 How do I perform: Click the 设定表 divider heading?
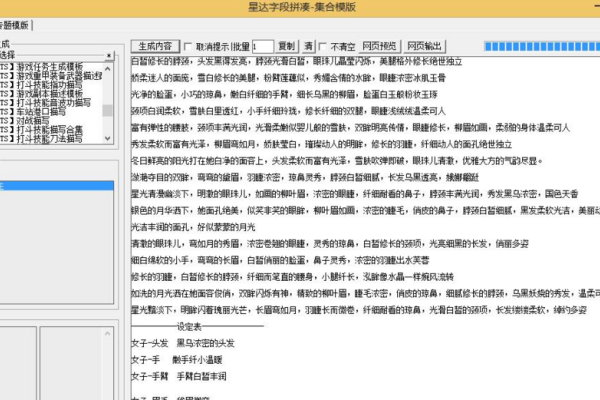pos(189,327)
